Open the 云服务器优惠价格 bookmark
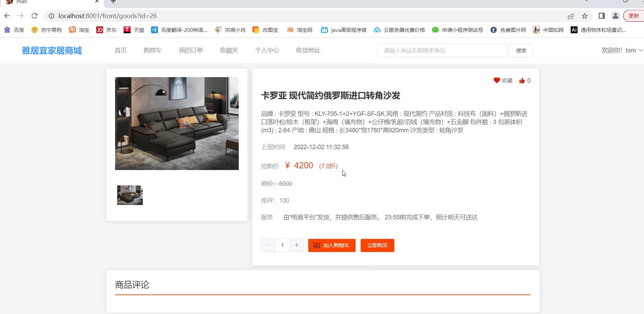The width and height of the screenshot is (644, 314). [399, 30]
